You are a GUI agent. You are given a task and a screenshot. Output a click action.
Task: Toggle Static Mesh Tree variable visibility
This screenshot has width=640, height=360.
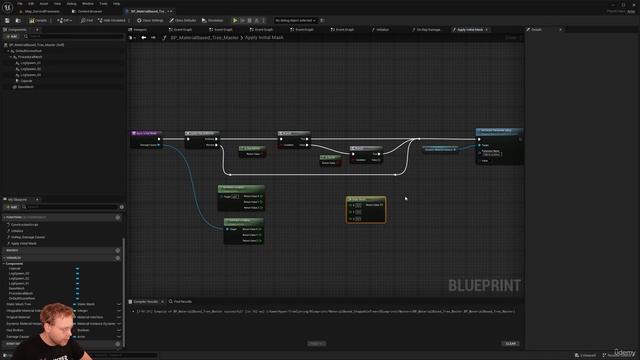pyautogui.click(x=119, y=304)
